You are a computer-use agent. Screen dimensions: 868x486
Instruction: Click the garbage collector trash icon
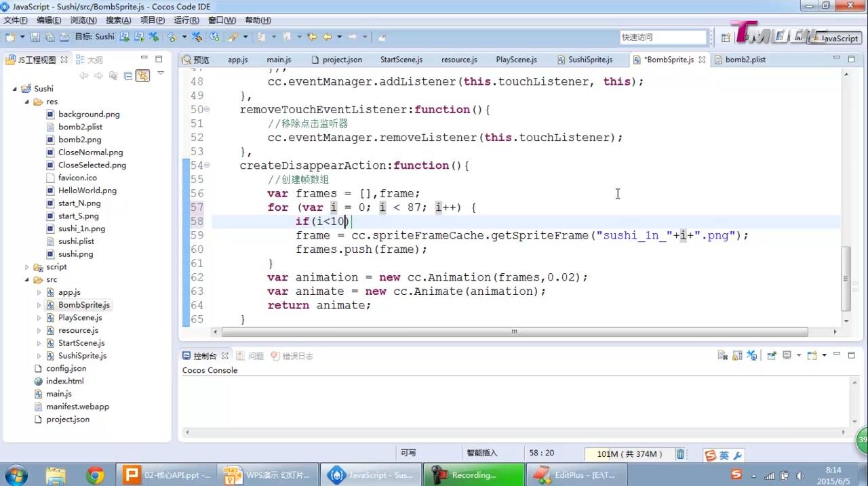click(x=680, y=454)
